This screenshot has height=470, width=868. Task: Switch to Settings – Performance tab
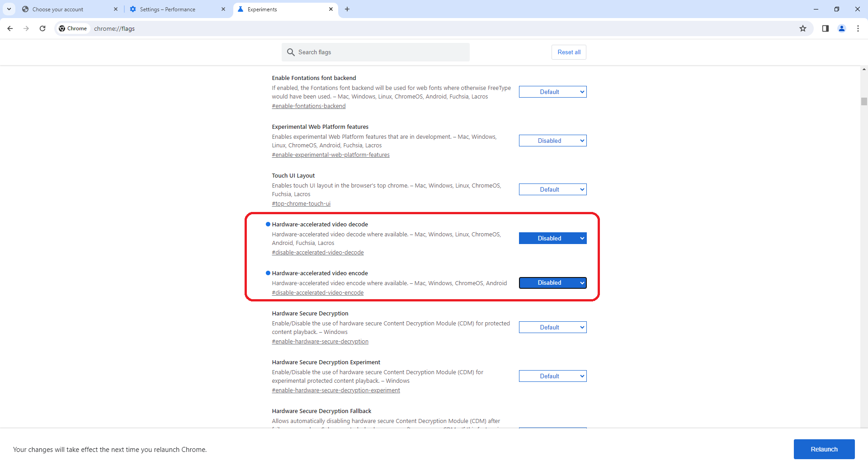(176, 9)
